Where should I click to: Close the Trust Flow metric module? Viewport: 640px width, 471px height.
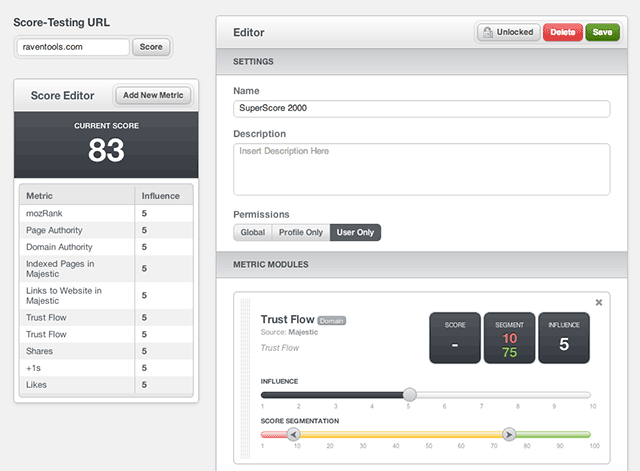[598, 302]
